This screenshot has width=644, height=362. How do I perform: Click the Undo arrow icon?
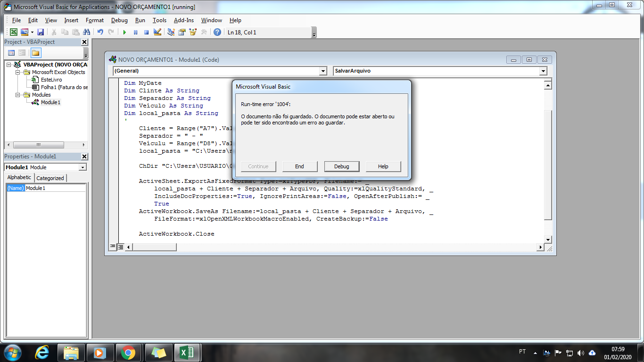pos(100,32)
